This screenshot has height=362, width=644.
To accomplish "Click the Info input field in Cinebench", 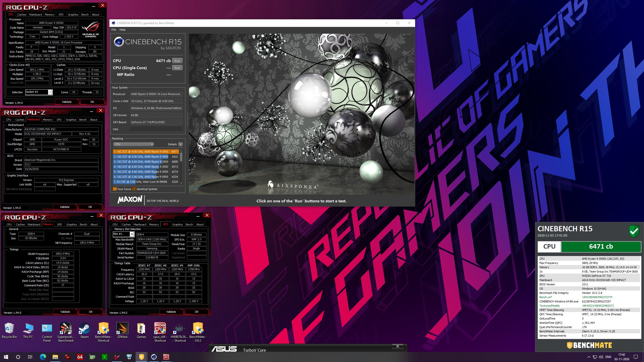I will point(156,129).
